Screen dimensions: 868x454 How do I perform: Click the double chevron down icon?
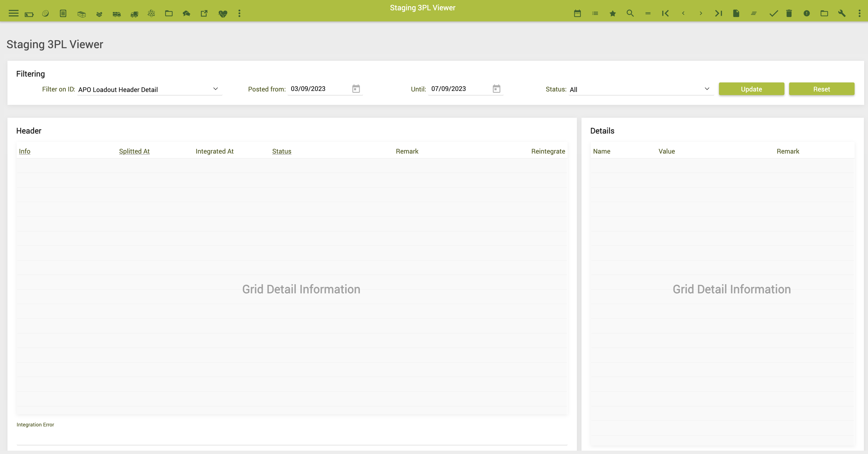[99, 14]
